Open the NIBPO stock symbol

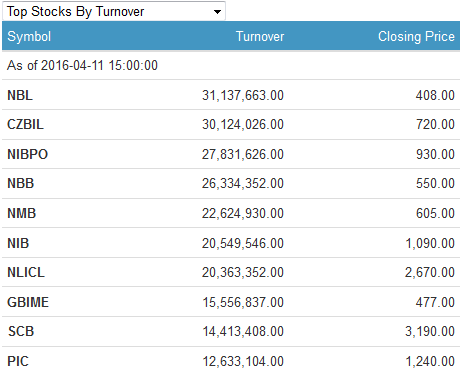[28, 154]
